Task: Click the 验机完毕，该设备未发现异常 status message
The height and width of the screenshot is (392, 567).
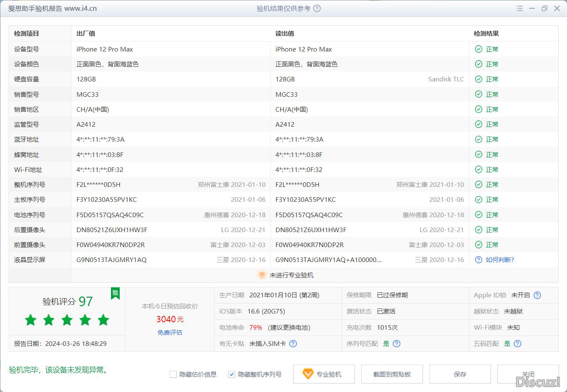Action: click(59, 370)
